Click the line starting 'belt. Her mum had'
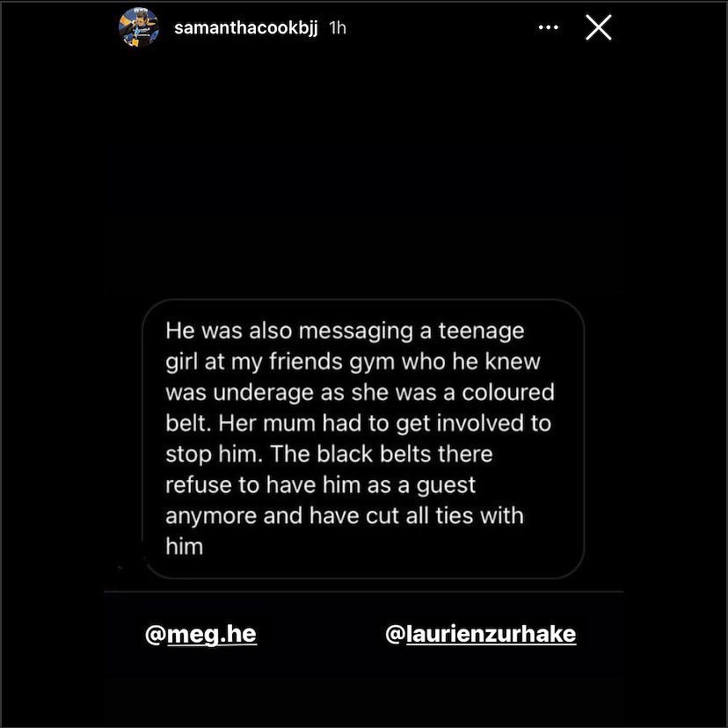Image resolution: width=728 pixels, height=728 pixels. (x=359, y=424)
